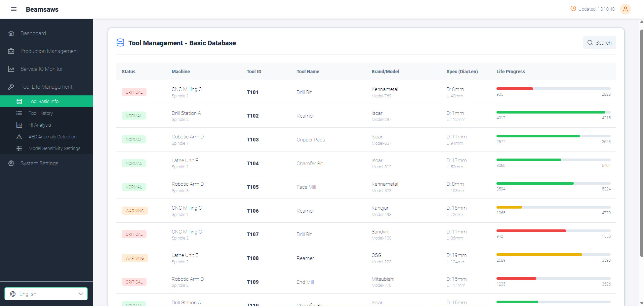Click the Service IO Monitor chart icon
This screenshot has height=306, width=644.
[x=11, y=69]
